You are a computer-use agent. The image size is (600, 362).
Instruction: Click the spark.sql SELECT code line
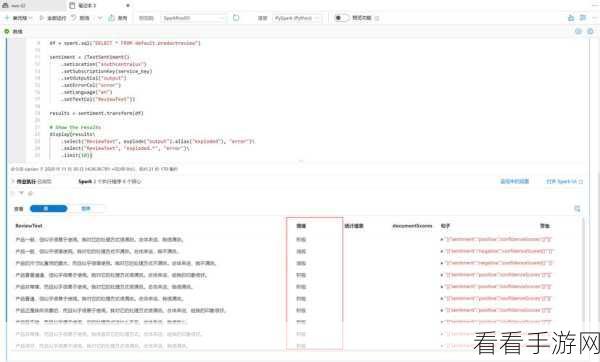[x=125, y=43]
